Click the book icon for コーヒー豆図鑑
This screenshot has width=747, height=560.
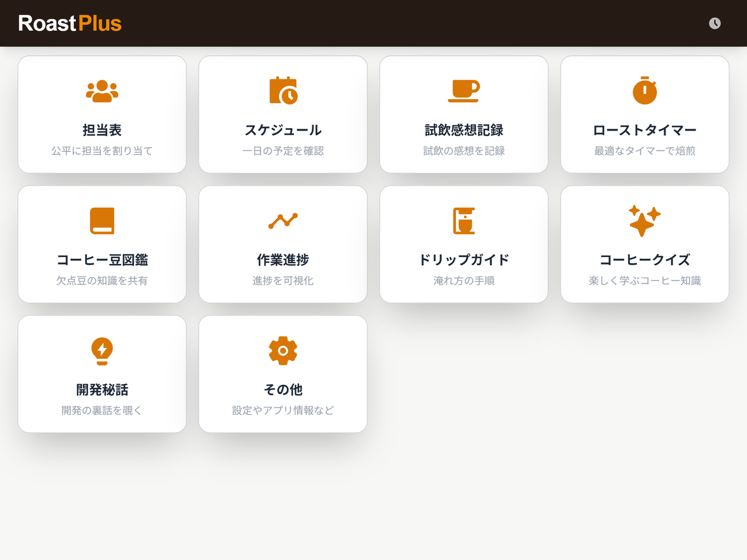(x=102, y=221)
